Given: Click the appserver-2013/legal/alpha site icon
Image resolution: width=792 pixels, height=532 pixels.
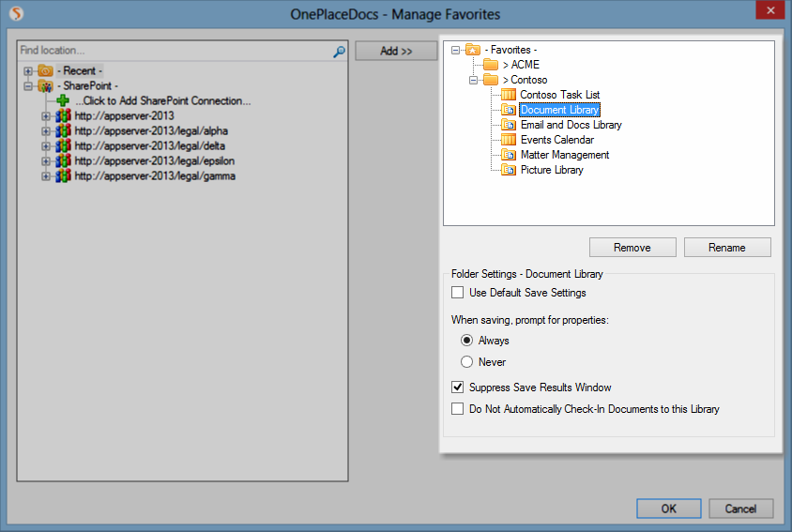Looking at the screenshot, I should (x=63, y=130).
